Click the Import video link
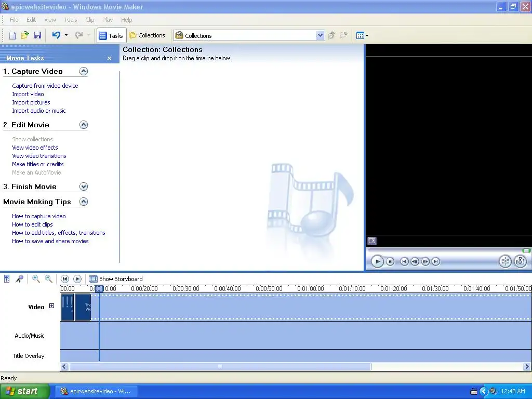 point(28,94)
